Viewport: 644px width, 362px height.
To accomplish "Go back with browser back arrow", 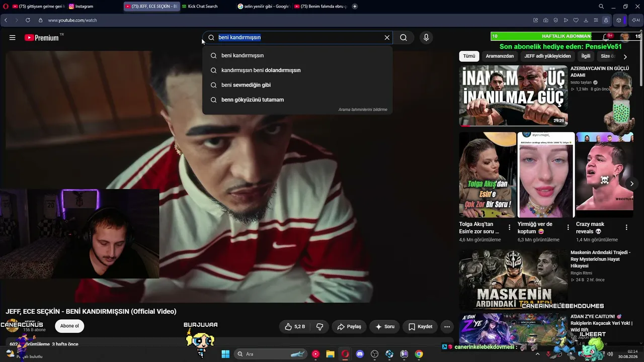I will (6, 20).
